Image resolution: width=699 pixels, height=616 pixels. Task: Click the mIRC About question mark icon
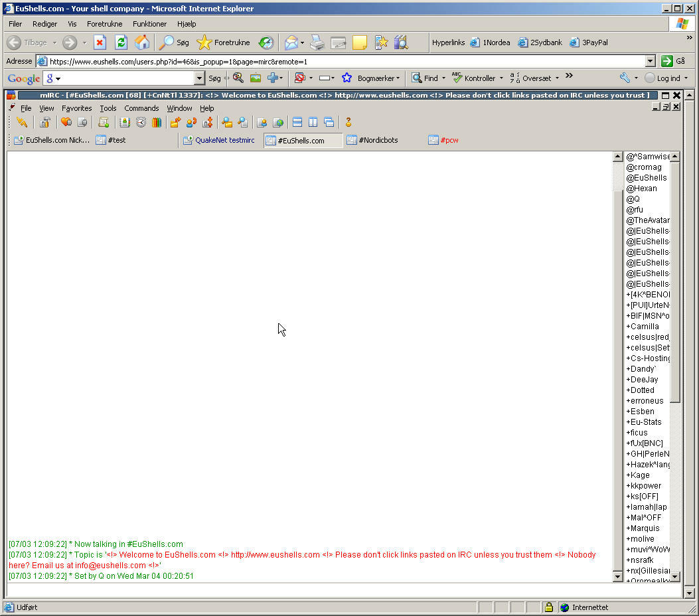click(x=348, y=122)
